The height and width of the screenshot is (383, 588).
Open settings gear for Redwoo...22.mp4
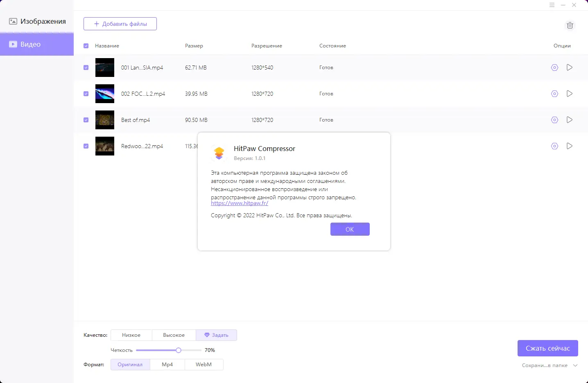pos(554,146)
